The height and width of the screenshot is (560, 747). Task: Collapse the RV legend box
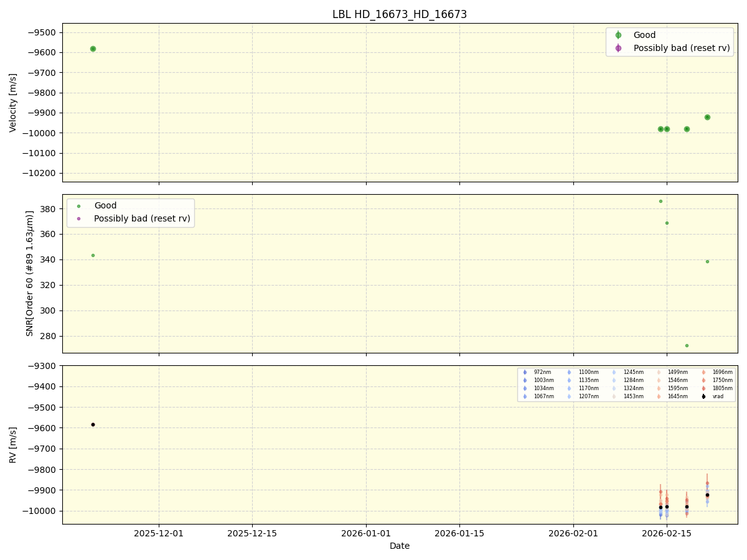[626, 384]
